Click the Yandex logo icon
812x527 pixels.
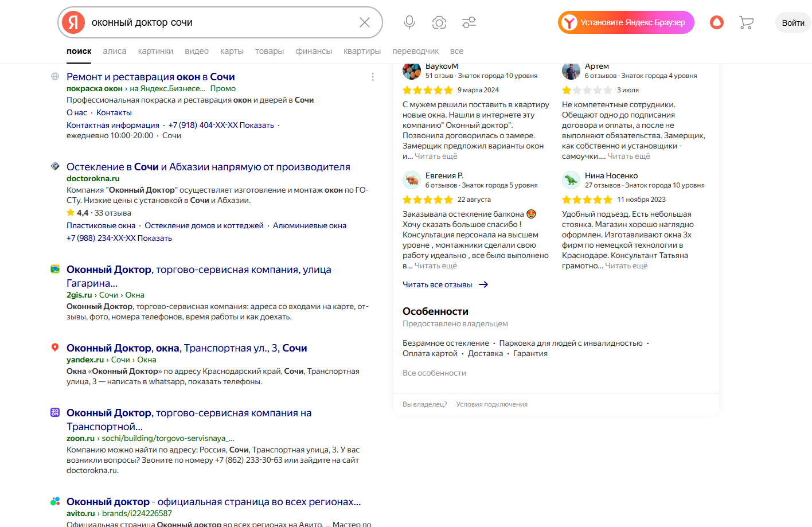pyautogui.click(x=73, y=22)
